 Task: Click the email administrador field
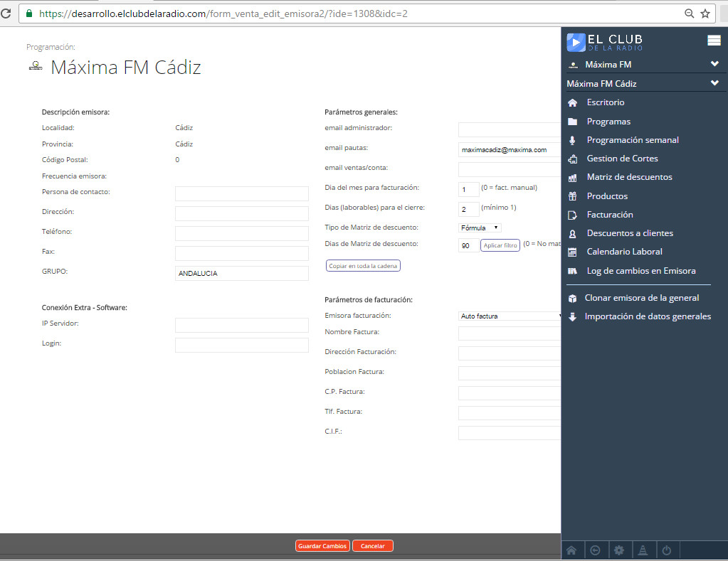[x=510, y=130]
